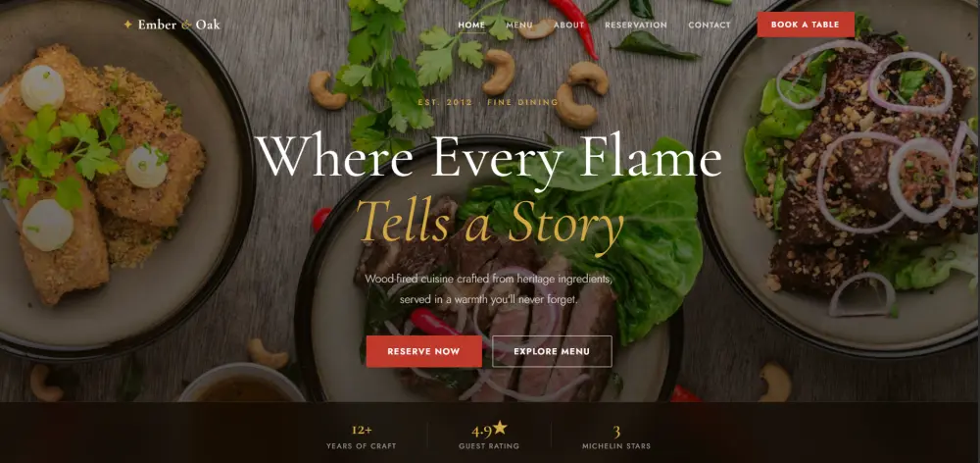Click the gold star next to 4.9

click(500, 428)
